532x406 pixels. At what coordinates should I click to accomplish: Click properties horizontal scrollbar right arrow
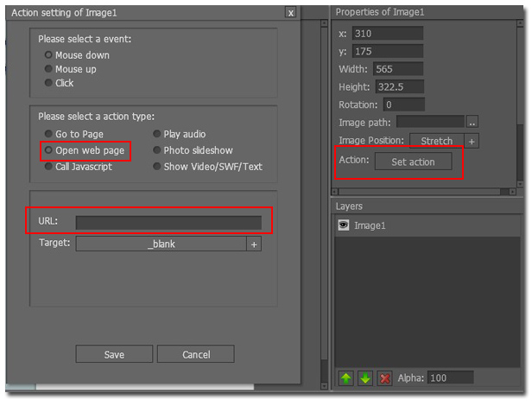click(x=512, y=192)
